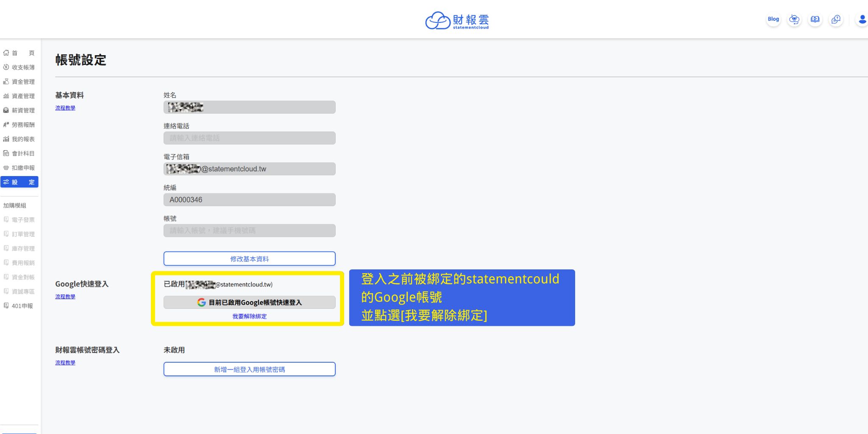Open 流程教學 link under 財報雲帳號密碼登入
Image resolution: width=868 pixels, height=434 pixels.
[65, 363]
